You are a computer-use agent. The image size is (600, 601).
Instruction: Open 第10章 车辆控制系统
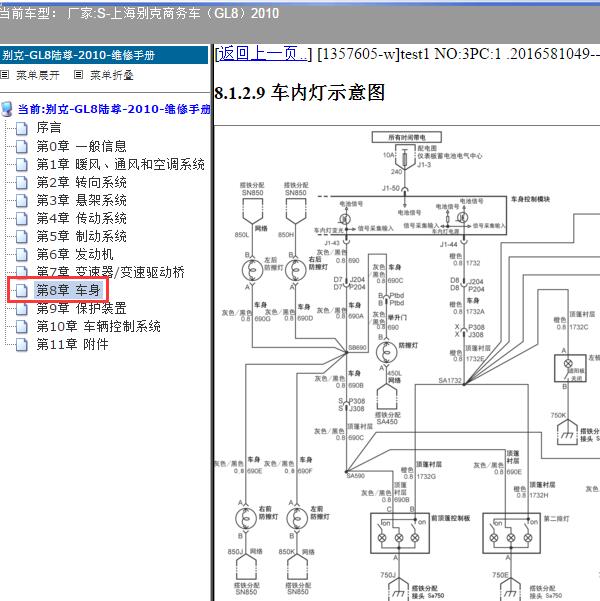(x=99, y=327)
